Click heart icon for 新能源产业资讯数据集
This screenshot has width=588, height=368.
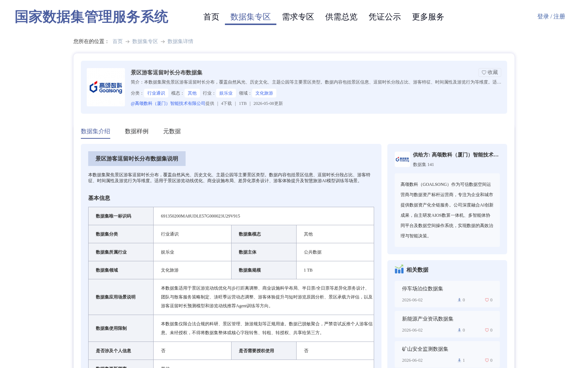click(487, 330)
